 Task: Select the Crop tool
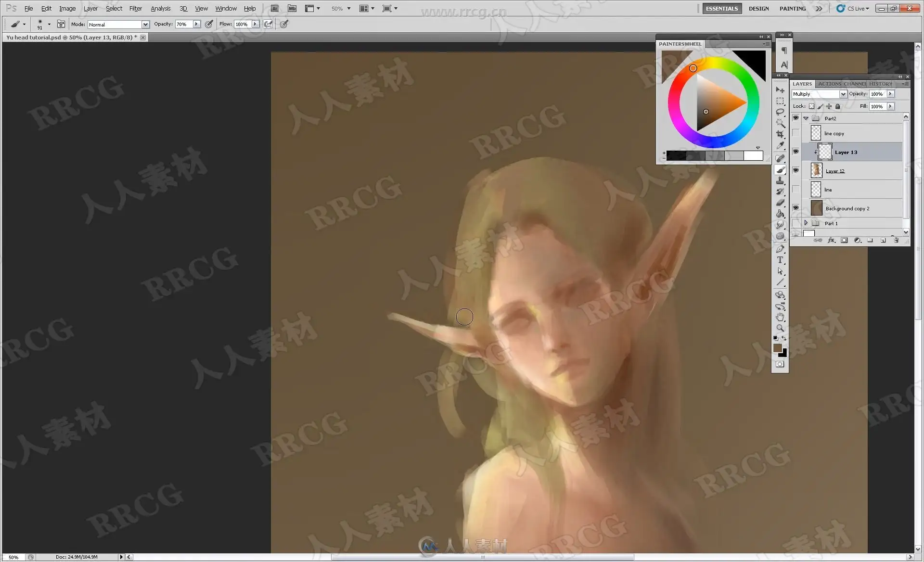point(780,134)
